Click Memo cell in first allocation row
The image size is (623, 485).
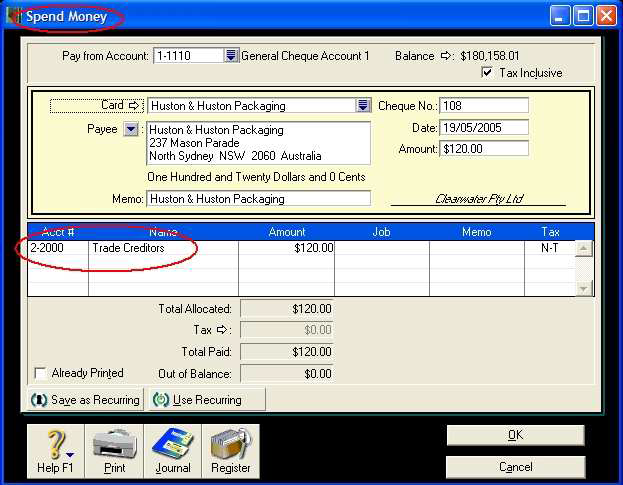pos(477,248)
